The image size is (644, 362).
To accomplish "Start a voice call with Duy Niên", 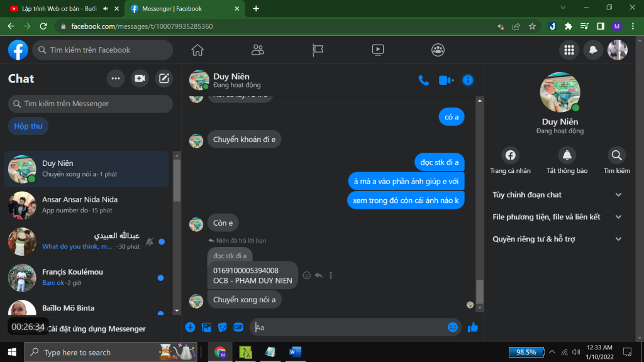I will coord(423,80).
